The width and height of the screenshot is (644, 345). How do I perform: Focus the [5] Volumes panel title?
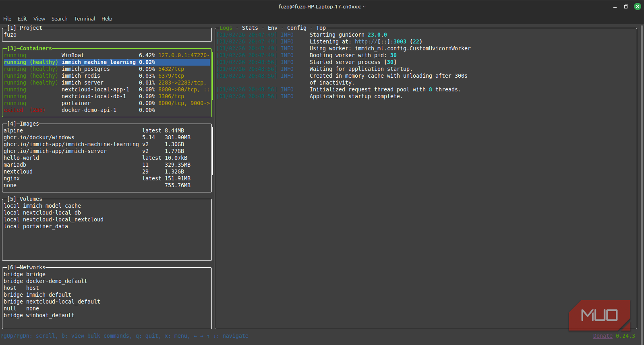[x=25, y=199]
